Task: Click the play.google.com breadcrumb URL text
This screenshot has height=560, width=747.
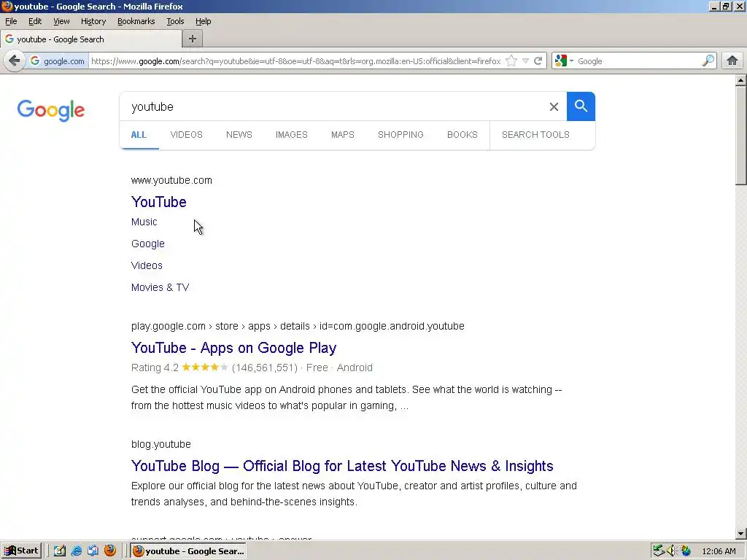Action: click(298, 326)
